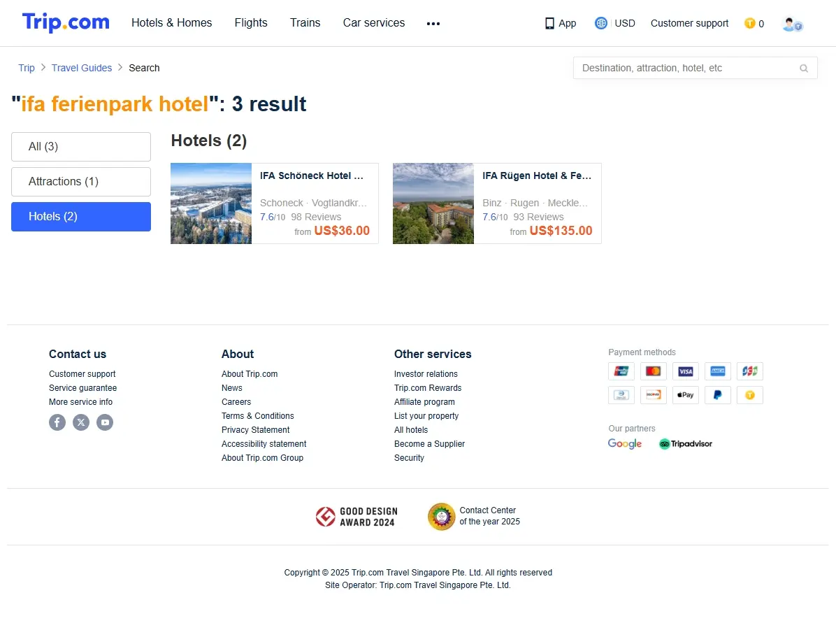Open Facebook social icon
836x644 pixels.
(57, 422)
